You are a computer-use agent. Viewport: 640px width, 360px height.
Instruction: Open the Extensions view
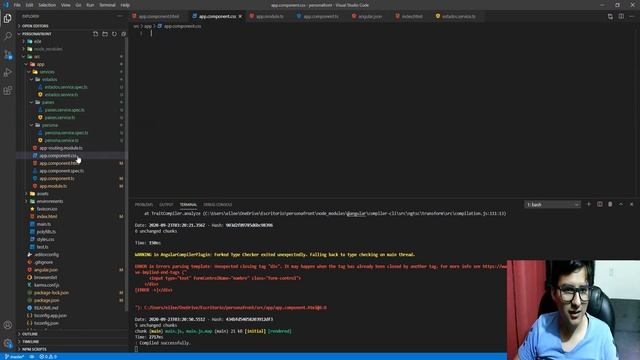8,90
